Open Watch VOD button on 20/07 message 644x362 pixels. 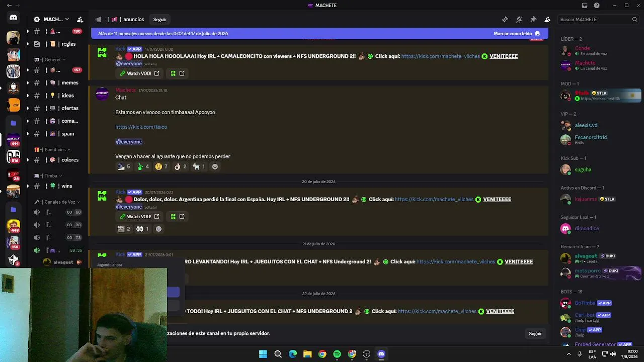point(139,217)
